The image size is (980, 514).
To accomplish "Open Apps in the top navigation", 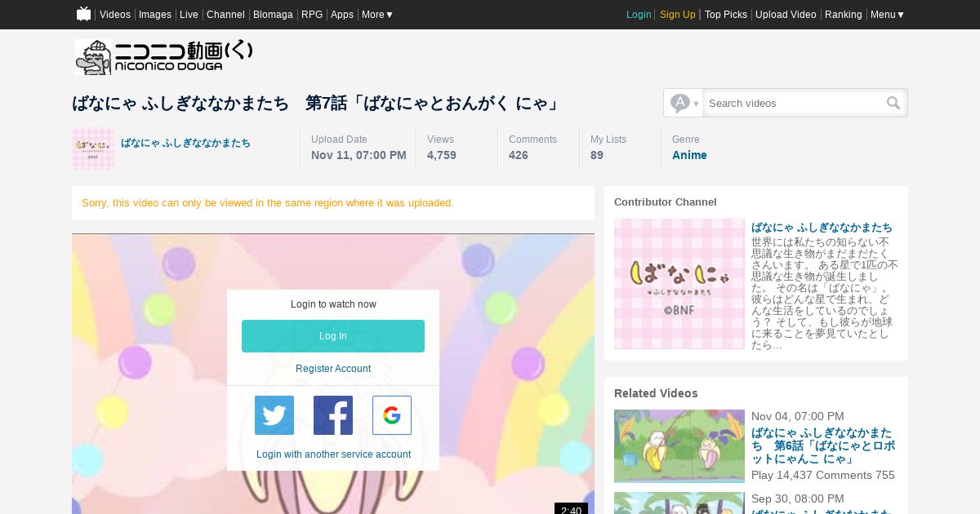I will click(x=342, y=15).
